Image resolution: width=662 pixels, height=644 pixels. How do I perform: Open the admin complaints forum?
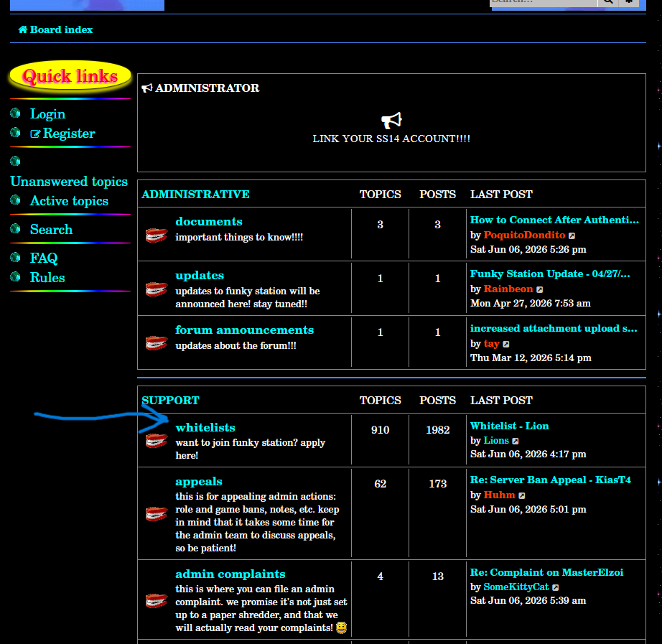click(230, 574)
